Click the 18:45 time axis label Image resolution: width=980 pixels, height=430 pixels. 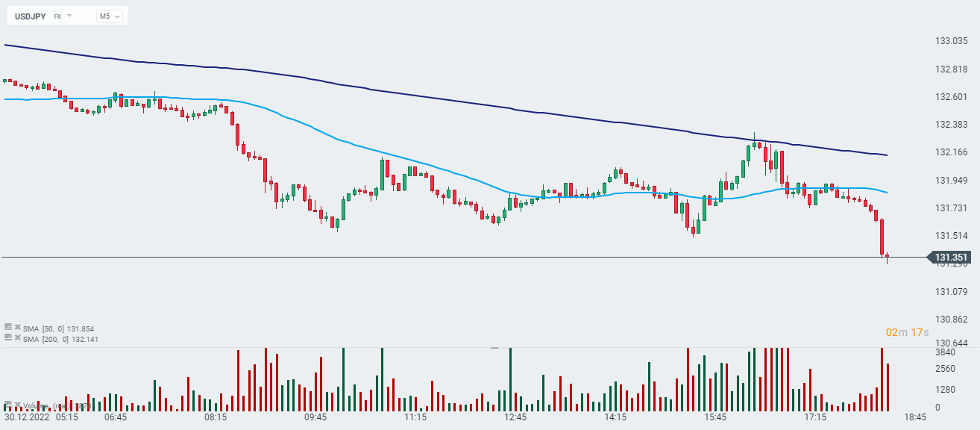pos(914,417)
